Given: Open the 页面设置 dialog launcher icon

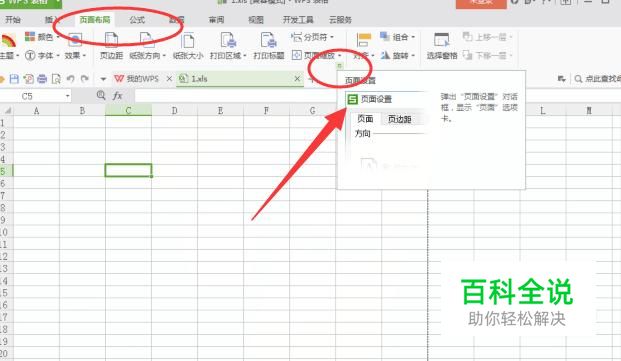Looking at the screenshot, I should pos(339,66).
